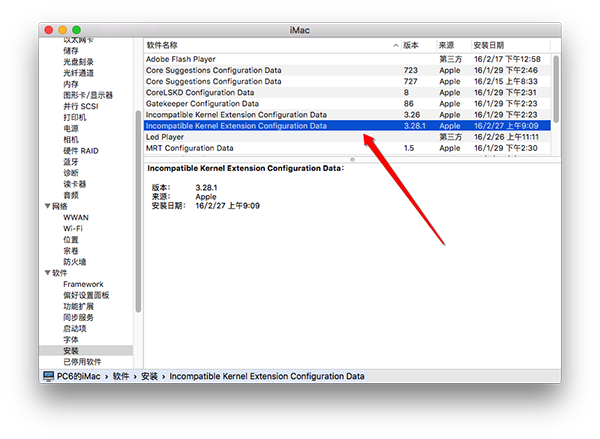Sort the table by 来源 column header
Viewport: 600px width, 439px height.
(446, 45)
